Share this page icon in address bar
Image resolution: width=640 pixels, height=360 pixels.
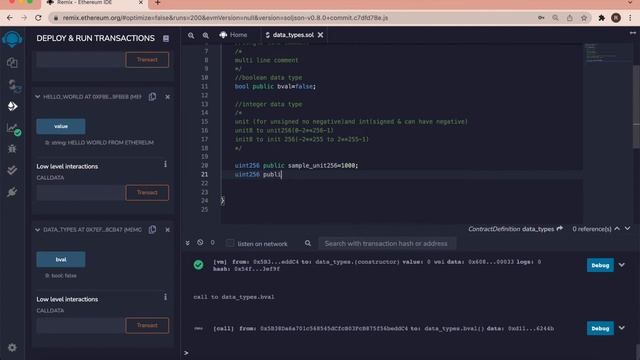click(569, 18)
